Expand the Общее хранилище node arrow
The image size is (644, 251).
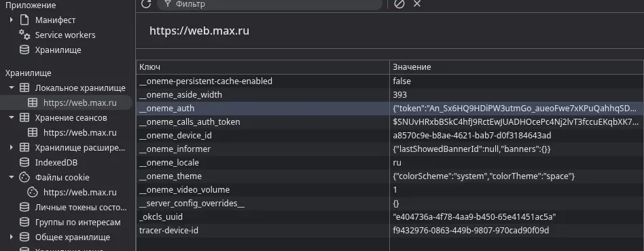coord(11,237)
